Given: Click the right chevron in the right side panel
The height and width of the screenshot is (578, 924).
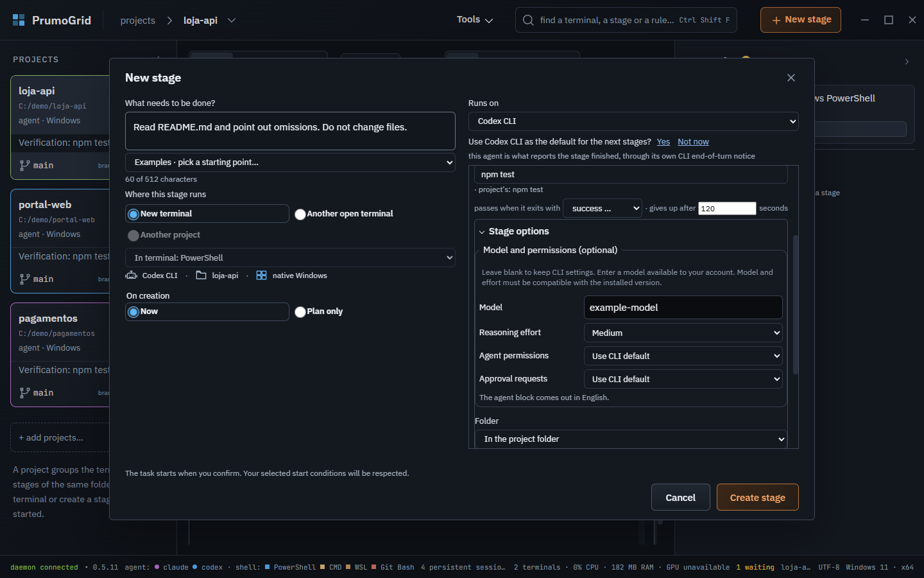Looking at the screenshot, I should coord(907,62).
